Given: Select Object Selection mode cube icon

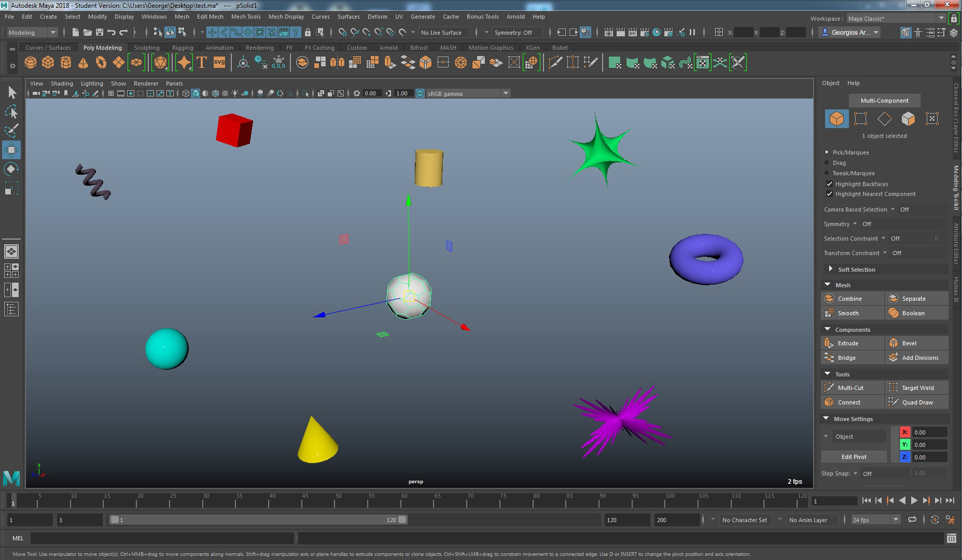Looking at the screenshot, I should 836,119.
